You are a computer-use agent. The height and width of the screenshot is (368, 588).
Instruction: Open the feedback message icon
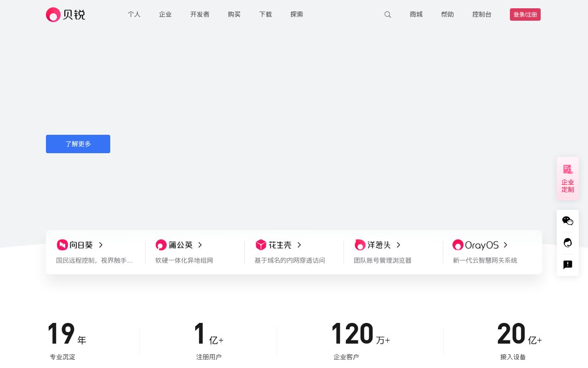coord(568,264)
